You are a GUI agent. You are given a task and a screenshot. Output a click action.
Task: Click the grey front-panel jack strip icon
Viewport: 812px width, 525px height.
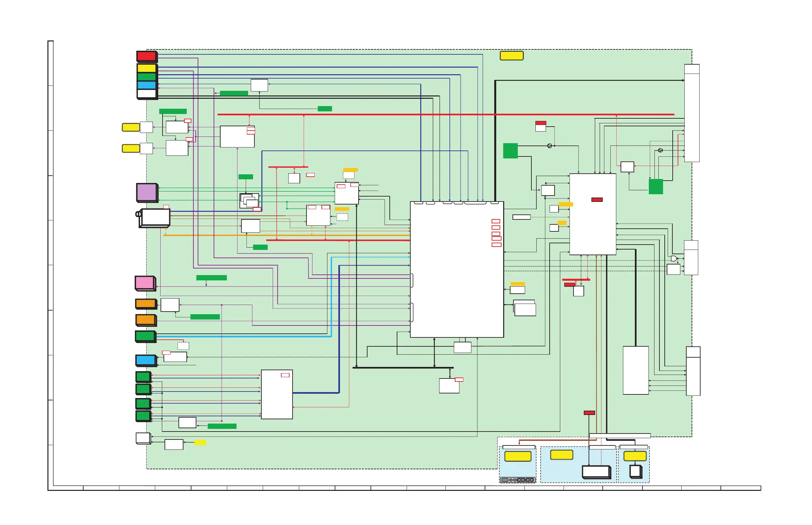point(517,480)
